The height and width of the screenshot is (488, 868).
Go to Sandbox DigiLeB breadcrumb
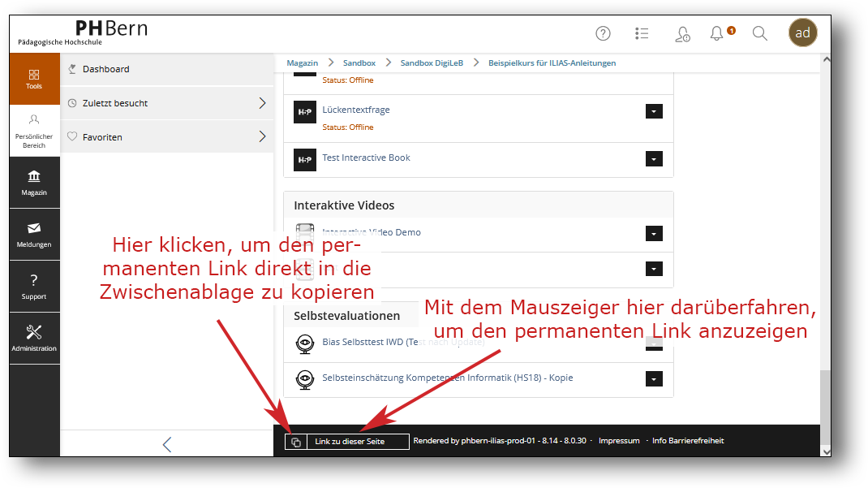click(x=431, y=63)
